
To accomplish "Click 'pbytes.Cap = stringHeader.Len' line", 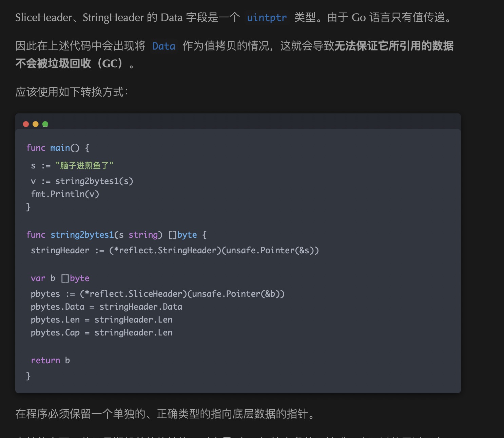I will click(x=101, y=333).
